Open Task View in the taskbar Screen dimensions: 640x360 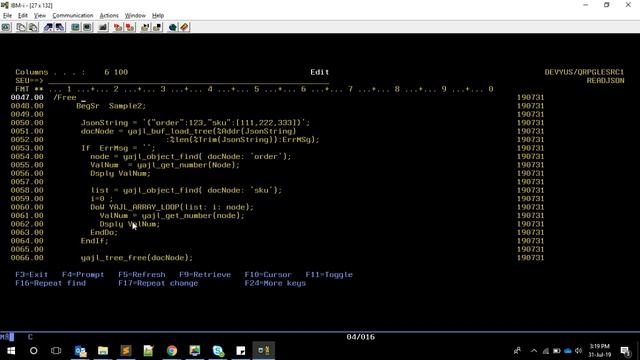tap(56, 351)
